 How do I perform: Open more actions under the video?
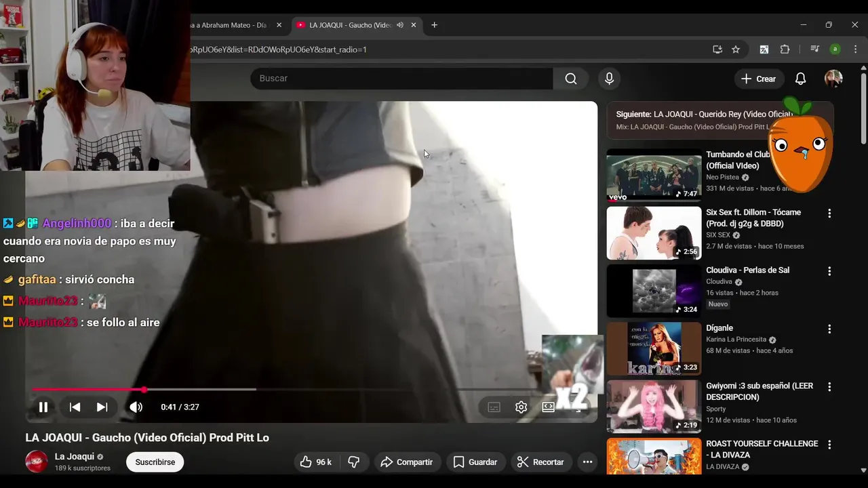tap(587, 462)
